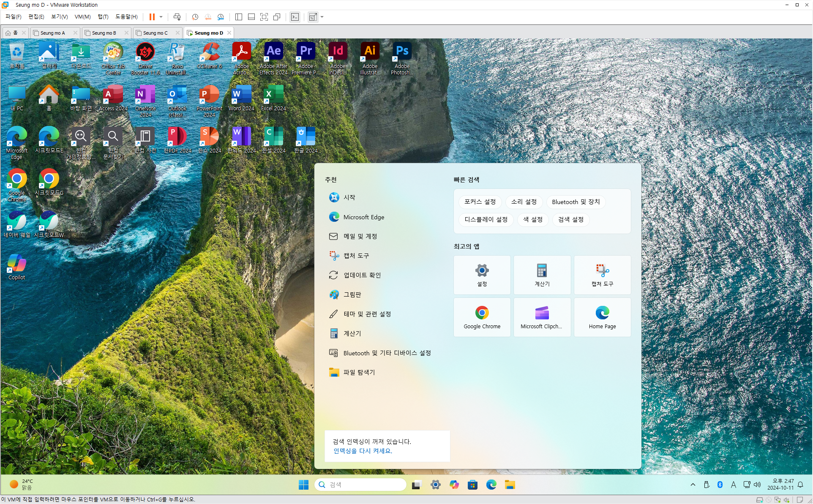Expand the stretch guest dropdown arrow
Screen dimensions: 813x504
pyautogui.click(x=322, y=17)
